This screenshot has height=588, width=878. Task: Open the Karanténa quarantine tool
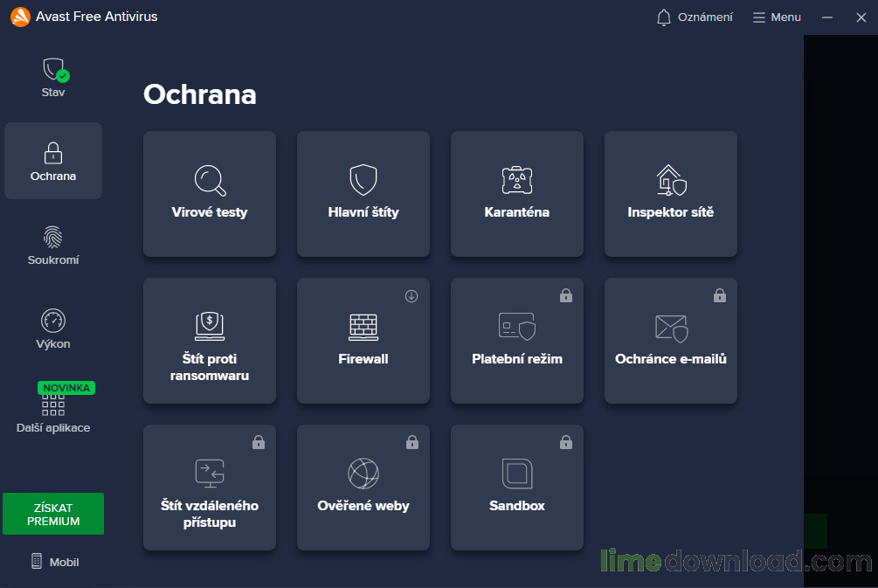point(516,194)
